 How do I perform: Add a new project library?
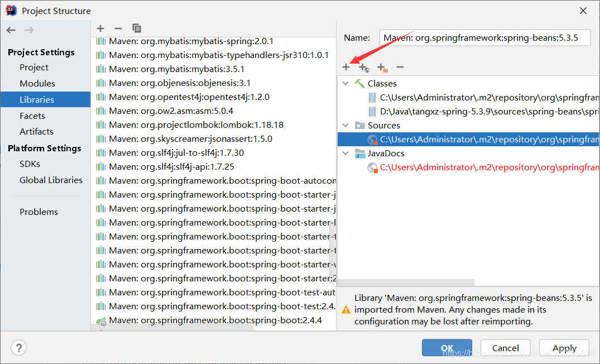pos(100,28)
